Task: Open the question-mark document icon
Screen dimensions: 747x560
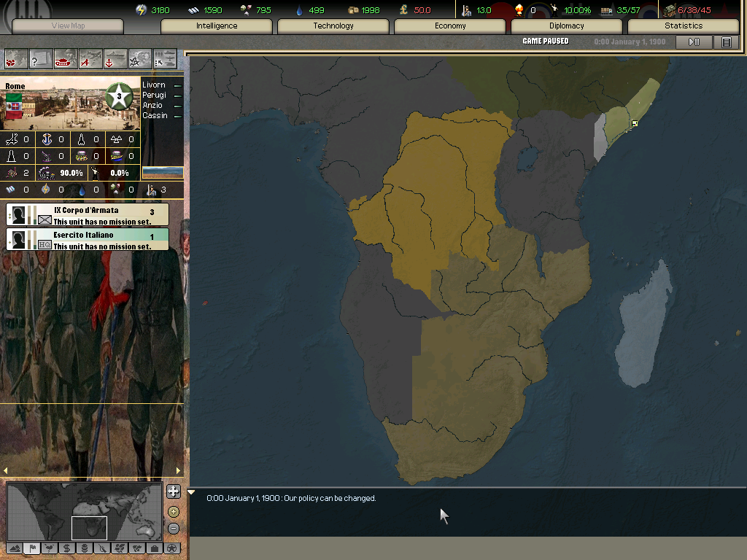Action: click(x=41, y=58)
